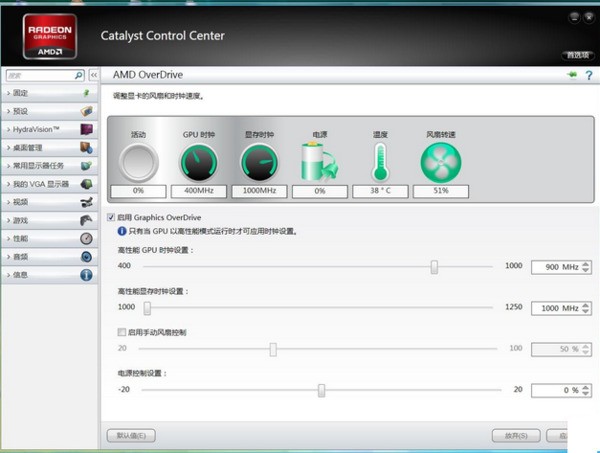Disable the 启用 Graphics OverDrive checkbox
The image size is (600, 453).
tap(111, 216)
